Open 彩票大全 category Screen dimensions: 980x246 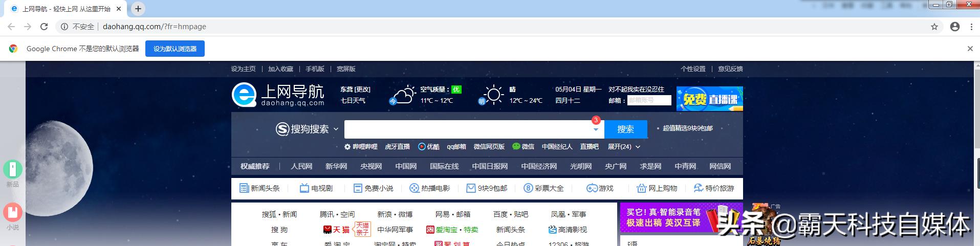click(x=543, y=188)
